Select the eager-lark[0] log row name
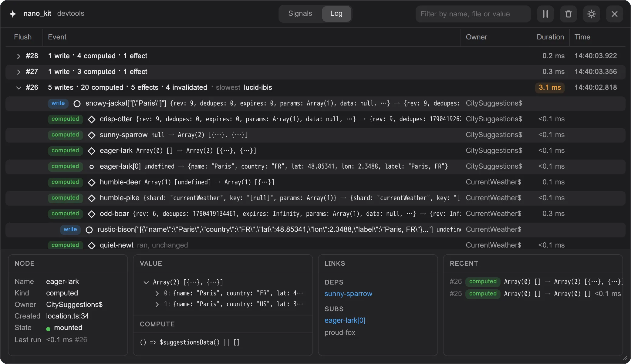 [120, 166]
